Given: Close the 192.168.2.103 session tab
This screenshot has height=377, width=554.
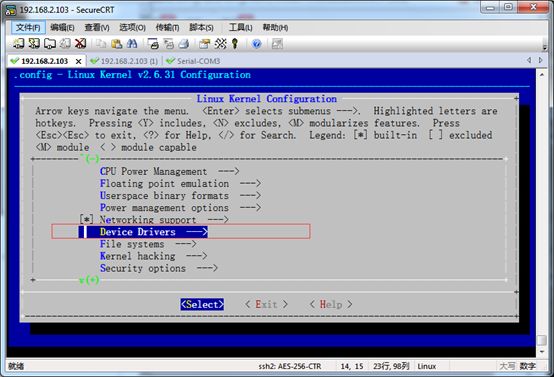Looking at the screenshot, I should 78,61.
